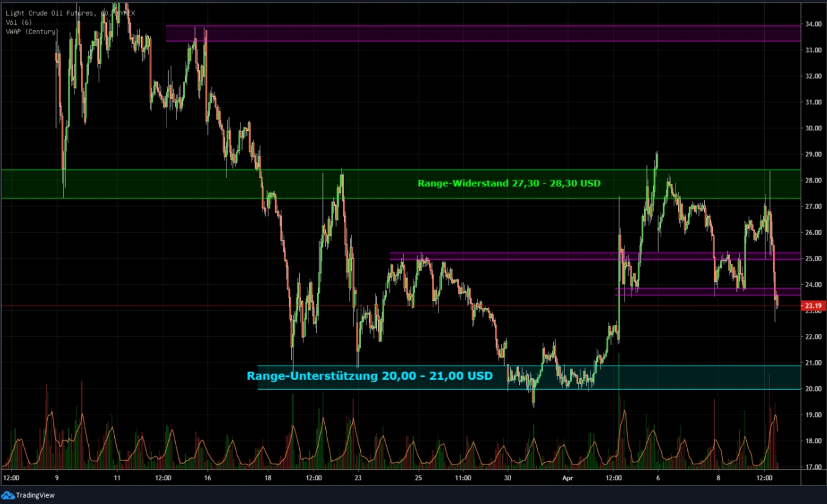The image size is (827, 504).
Task: Click the TradingView logo icon
Action: pyautogui.click(x=8, y=495)
